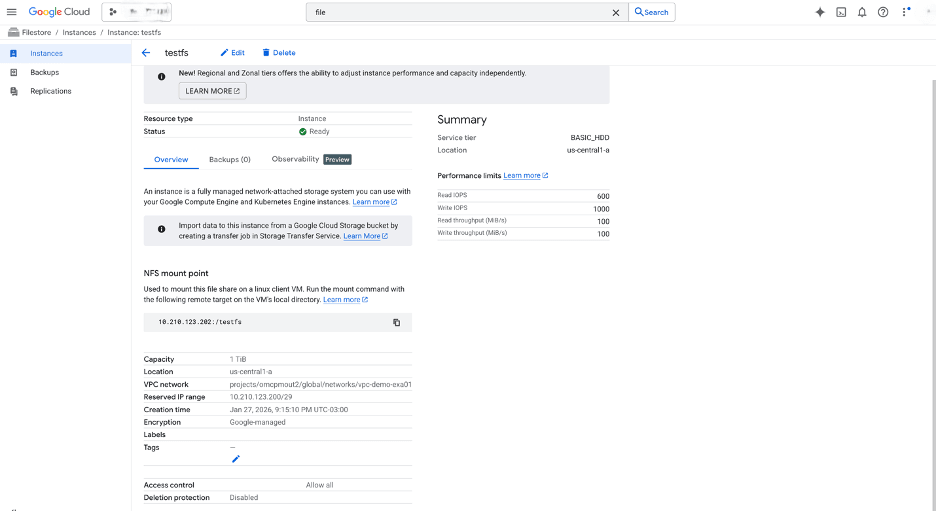The width and height of the screenshot is (936, 512).
Task: Click the Replications sidebar icon
Action: (14, 91)
